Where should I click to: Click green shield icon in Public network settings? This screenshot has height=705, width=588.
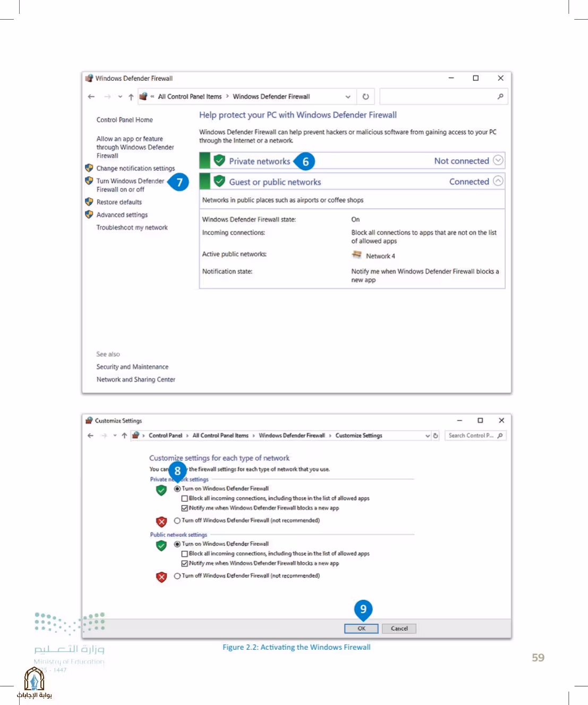pos(161,545)
